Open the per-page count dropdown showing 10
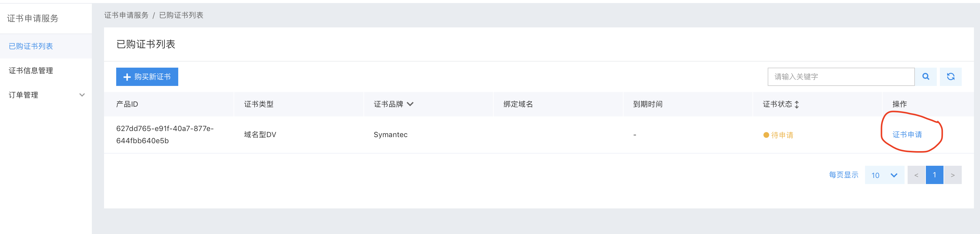The image size is (980, 234). point(884,175)
